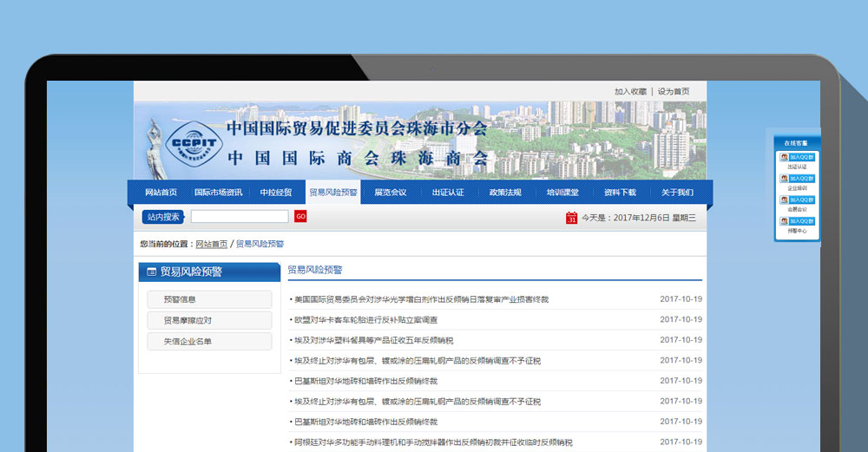Click the banner subtitle 中国国际商会珠海商会
The width and height of the screenshot is (868, 452).
click(x=358, y=158)
